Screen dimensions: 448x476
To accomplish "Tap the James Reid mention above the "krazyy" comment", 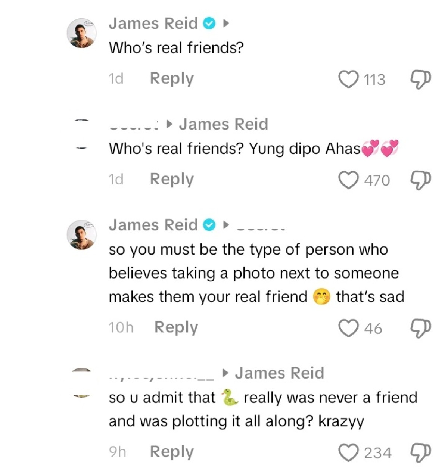I will (279, 373).
